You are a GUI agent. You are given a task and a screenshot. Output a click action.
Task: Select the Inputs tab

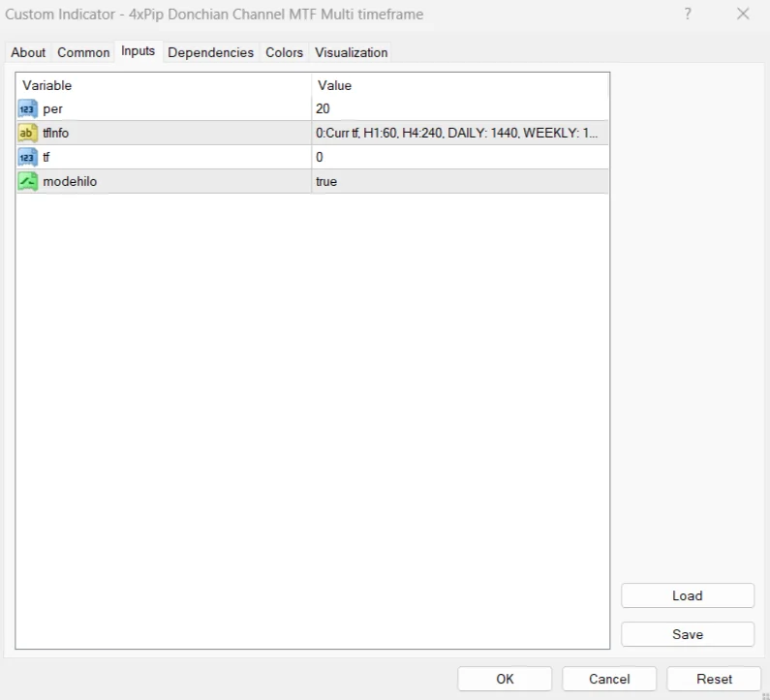[138, 51]
